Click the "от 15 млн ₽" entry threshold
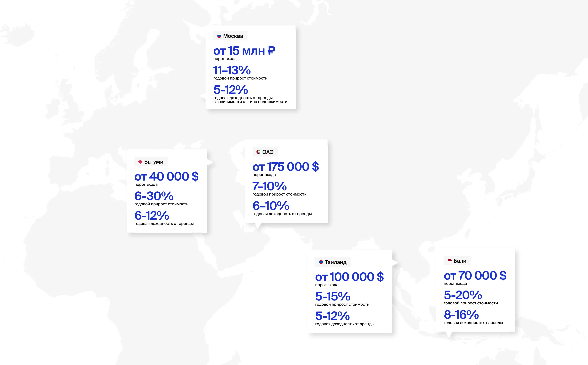This screenshot has height=365, width=588. (x=244, y=51)
